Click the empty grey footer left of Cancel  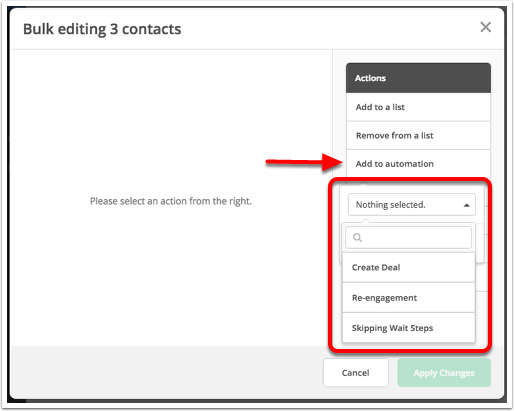click(x=167, y=372)
